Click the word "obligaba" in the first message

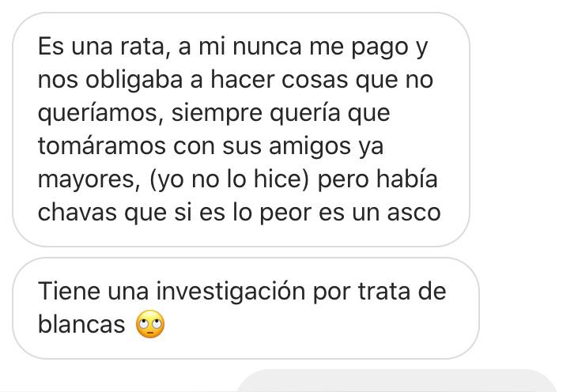tap(134, 80)
